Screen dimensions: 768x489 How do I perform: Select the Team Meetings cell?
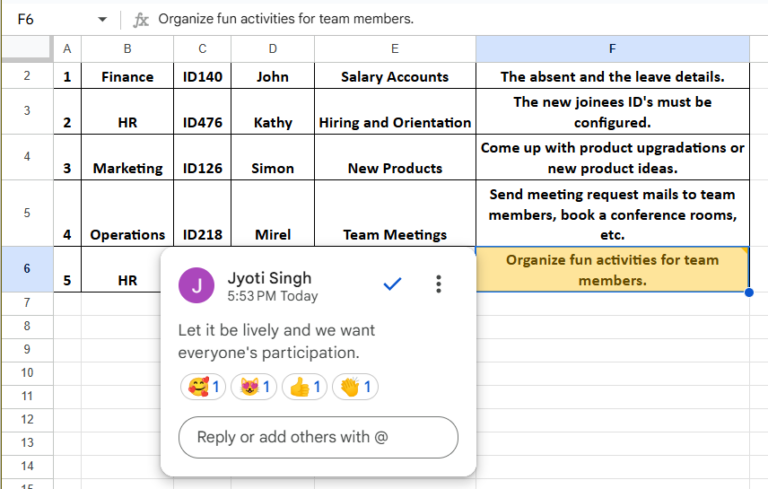click(x=395, y=214)
